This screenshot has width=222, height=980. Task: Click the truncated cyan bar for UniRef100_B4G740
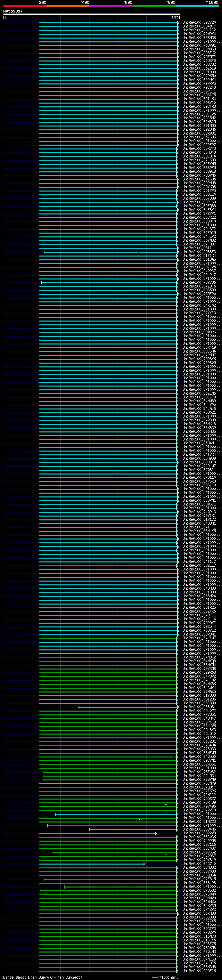coord(92,864)
